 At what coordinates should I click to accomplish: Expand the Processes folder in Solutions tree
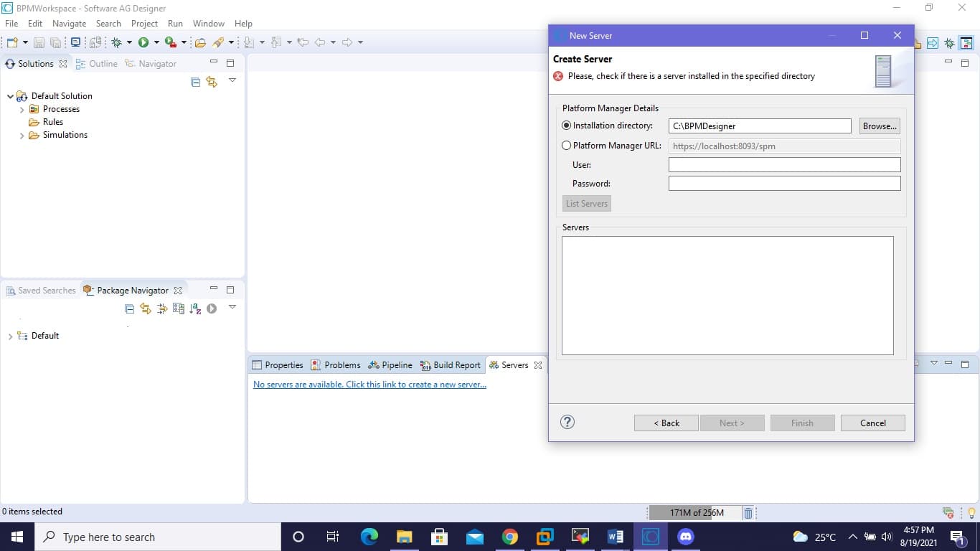[x=22, y=109]
